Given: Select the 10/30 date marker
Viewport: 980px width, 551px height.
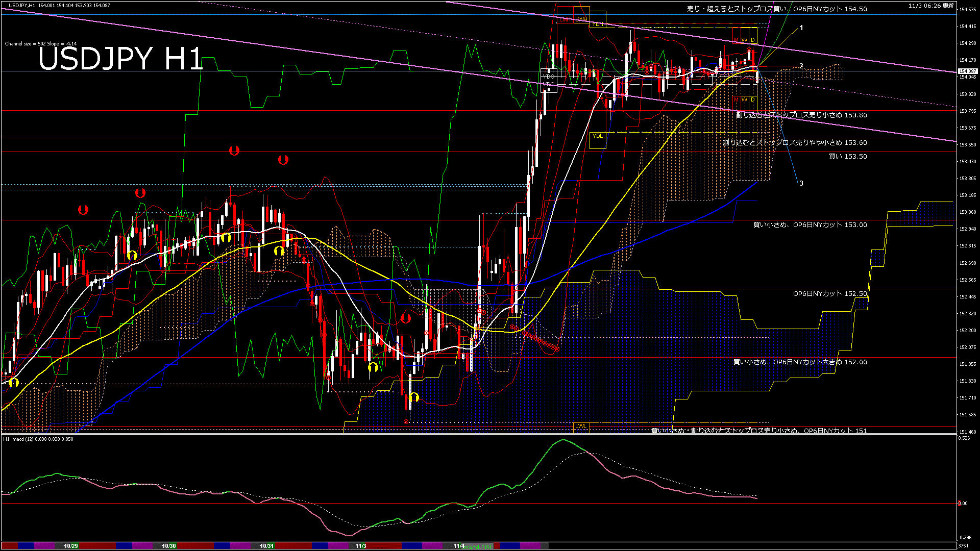Looking at the screenshot, I should (169, 546).
